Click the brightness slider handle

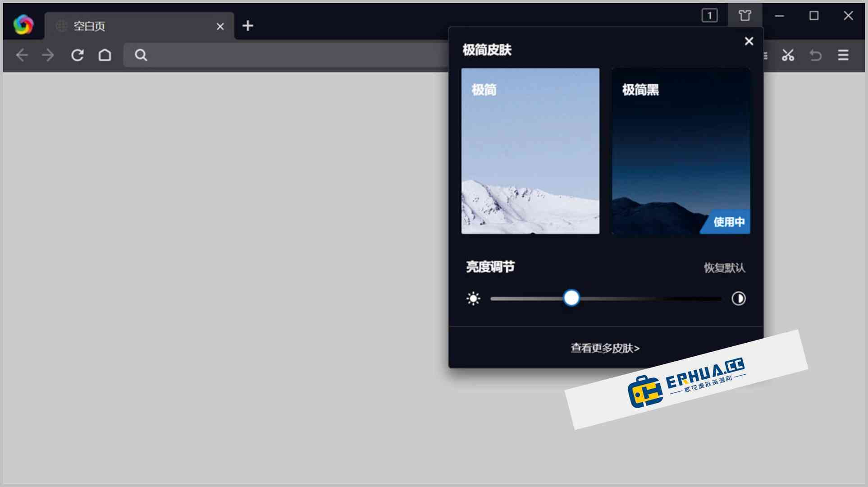pos(571,298)
